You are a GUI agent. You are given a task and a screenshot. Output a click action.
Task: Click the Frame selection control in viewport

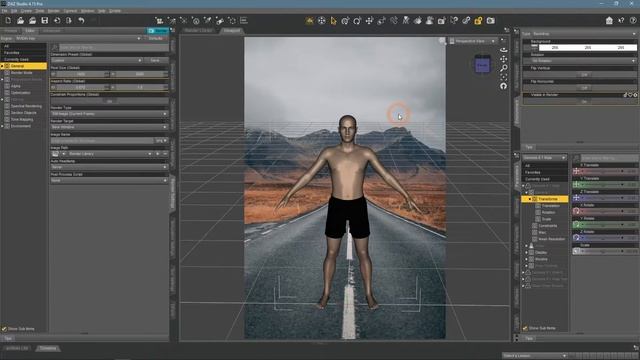504,77
